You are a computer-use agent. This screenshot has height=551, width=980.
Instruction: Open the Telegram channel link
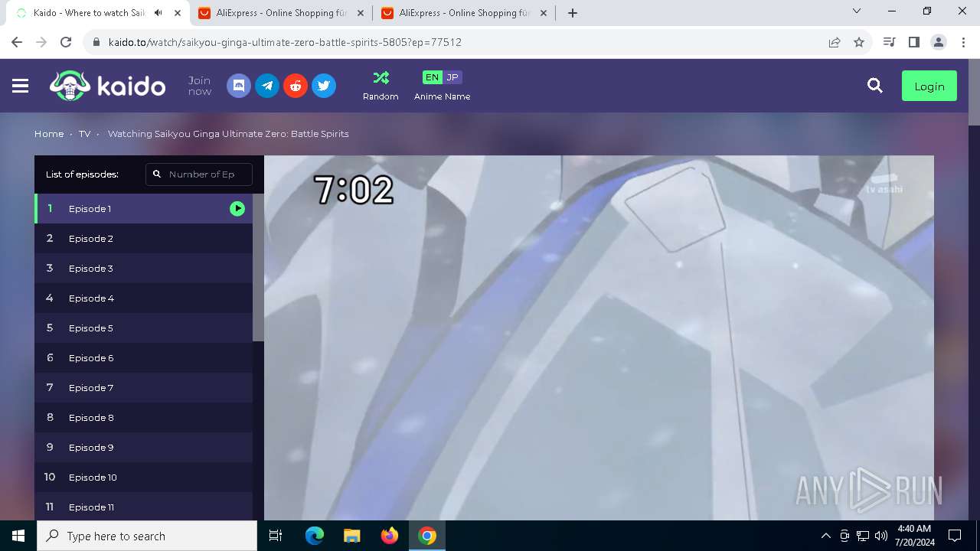point(267,86)
